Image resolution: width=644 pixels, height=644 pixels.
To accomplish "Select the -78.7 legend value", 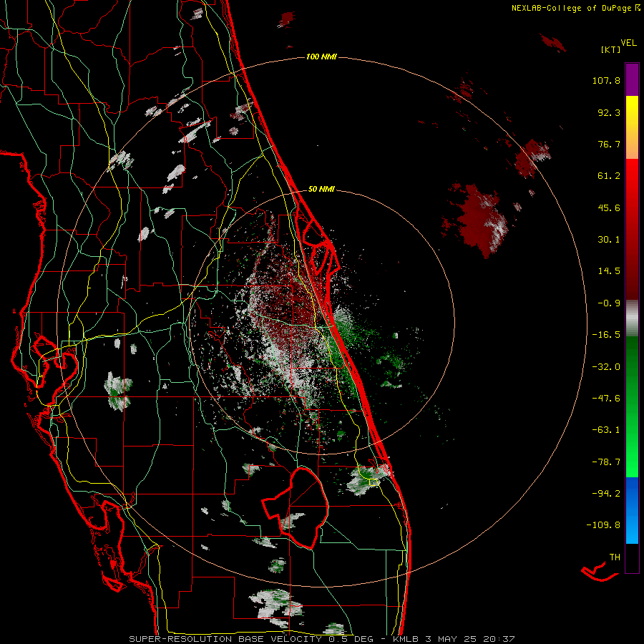I will tap(606, 462).
